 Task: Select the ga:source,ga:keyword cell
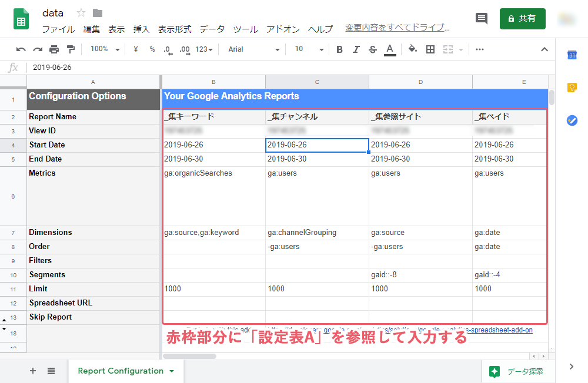(x=213, y=233)
